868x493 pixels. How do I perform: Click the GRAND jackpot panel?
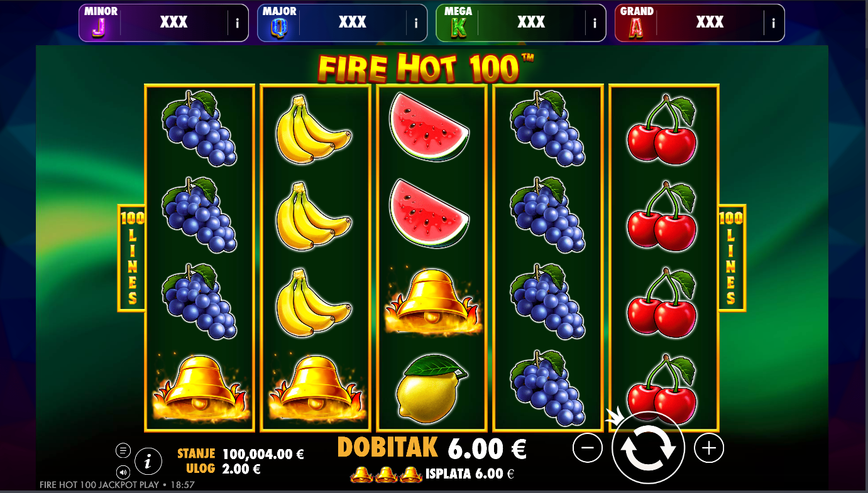point(700,23)
